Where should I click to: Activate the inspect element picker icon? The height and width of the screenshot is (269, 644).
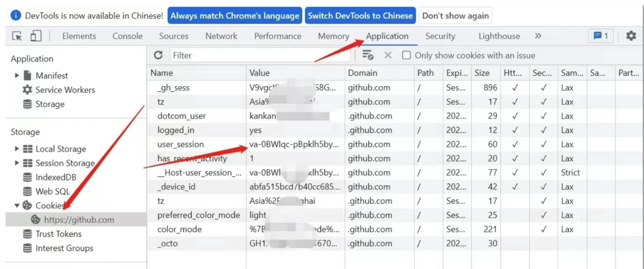pyautogui.click(x=17, y=36)
